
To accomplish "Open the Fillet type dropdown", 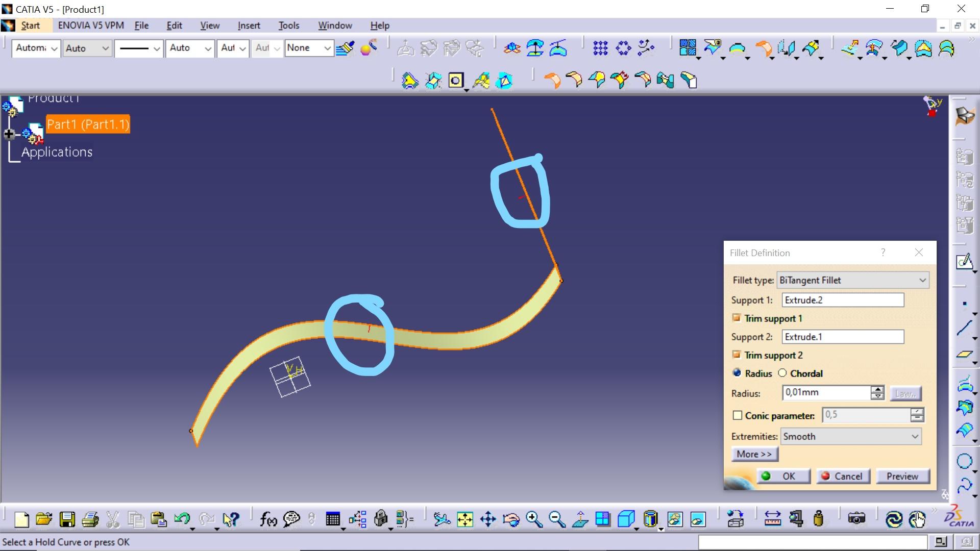I will coord(852,280).
